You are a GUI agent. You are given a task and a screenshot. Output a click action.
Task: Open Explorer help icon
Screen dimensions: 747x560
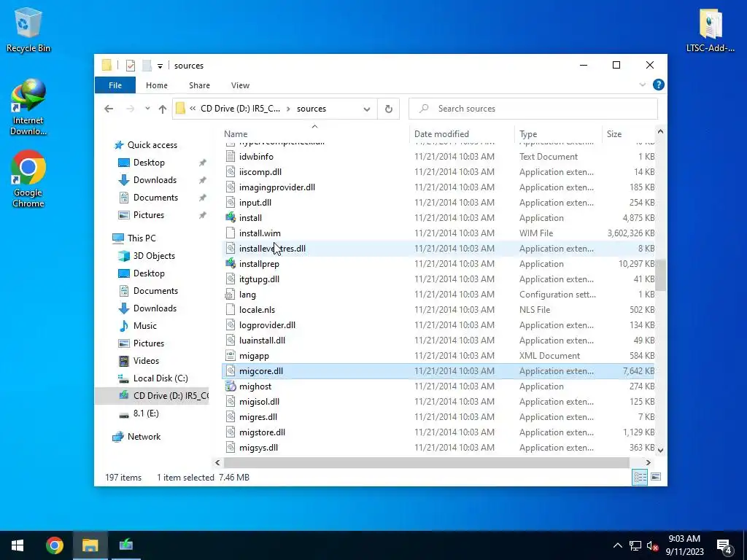[659, 85]
